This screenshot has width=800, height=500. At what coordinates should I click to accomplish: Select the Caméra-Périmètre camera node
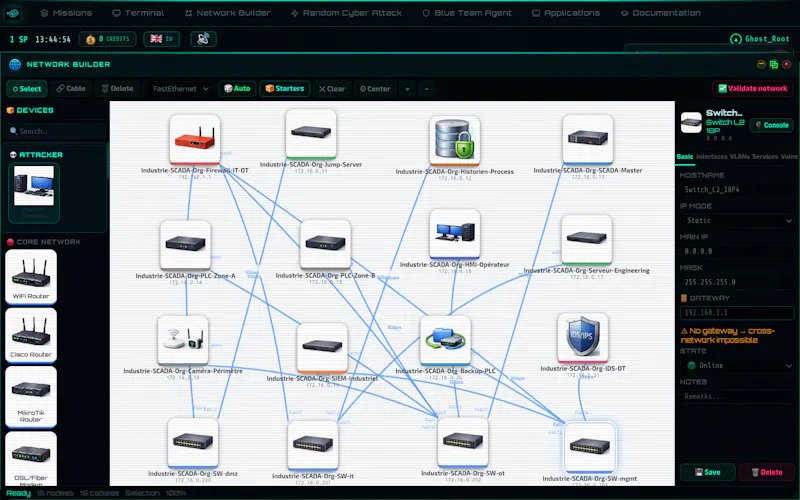pyautogui.click(x=183, y=340)
